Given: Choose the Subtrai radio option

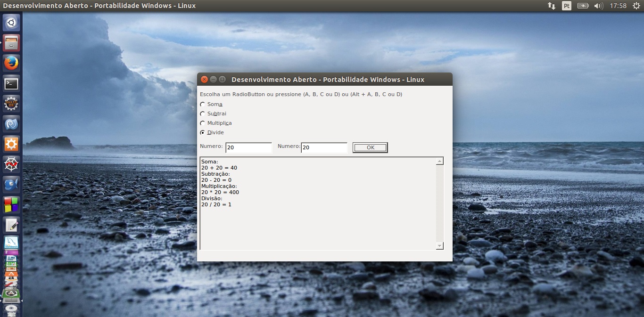Looking at the screenshot, I should (x=203, y=114).
